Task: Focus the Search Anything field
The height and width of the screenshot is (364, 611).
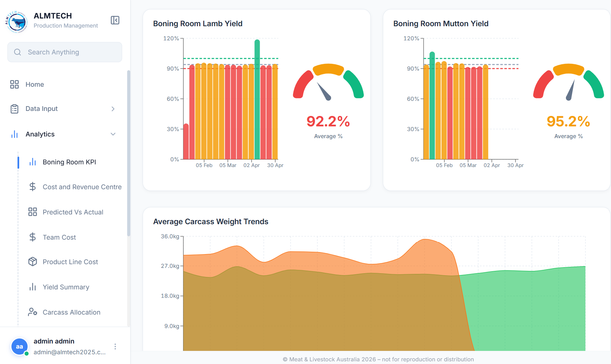Action: (x=65, y=52)
